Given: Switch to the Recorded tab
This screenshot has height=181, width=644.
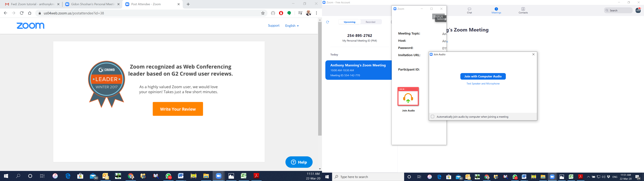Looking at the screenshot, I should click(x=370, y=22).
